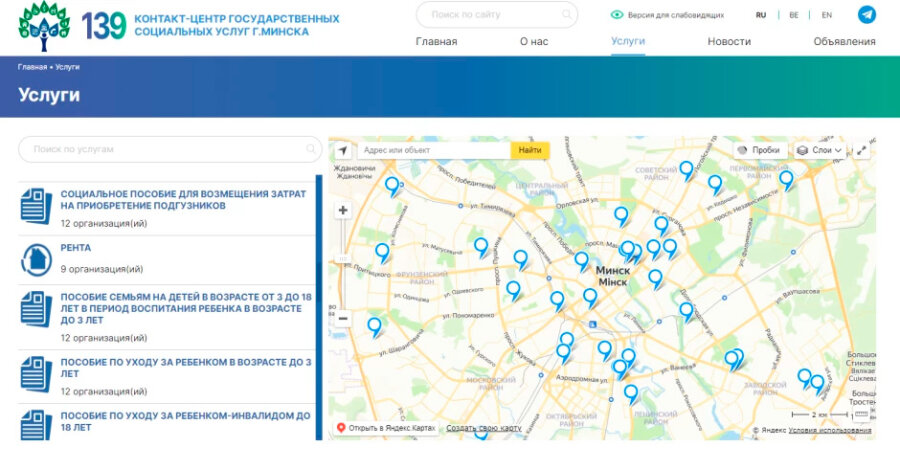Image resolution: width=900 pixels, height=469 pixels.
Task: Switch language to BE
Action: click(x=794, y=15)
